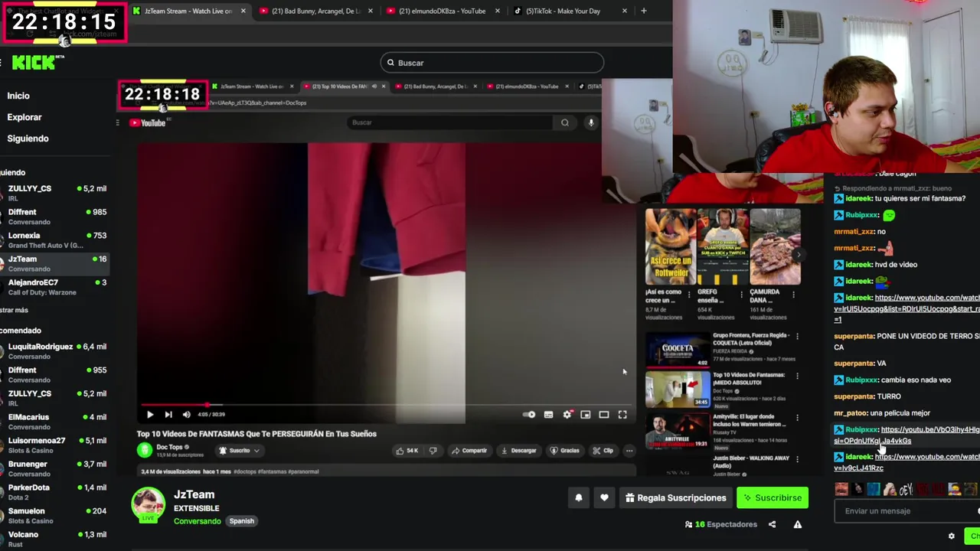Enable miniplayer mode in YouTube

[586, 415]
